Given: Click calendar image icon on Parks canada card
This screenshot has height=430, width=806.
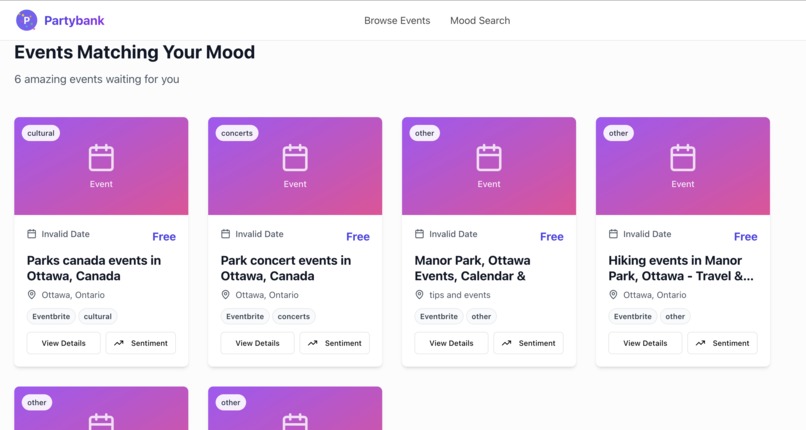Looking at the screenshot, I should point(101,158).
